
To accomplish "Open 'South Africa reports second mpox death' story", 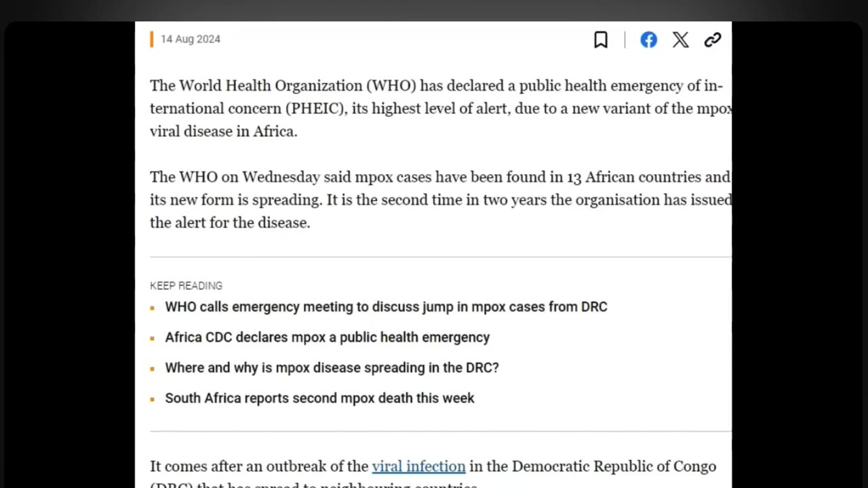I will point(319,399).
